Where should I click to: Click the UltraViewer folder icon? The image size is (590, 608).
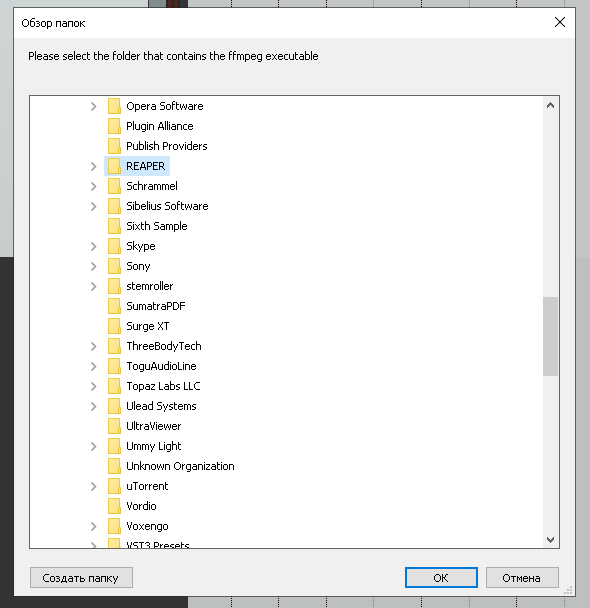coord(114,426)
